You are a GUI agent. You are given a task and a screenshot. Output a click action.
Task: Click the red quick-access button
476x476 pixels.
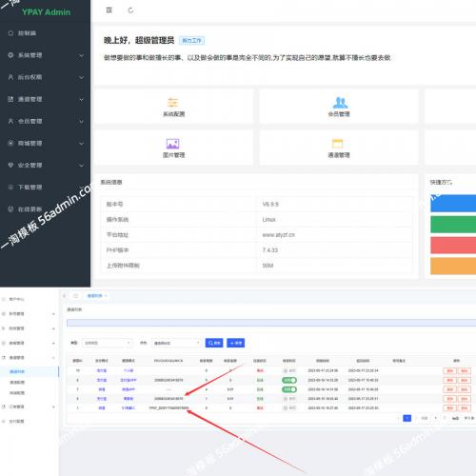(x=453, y=246)
